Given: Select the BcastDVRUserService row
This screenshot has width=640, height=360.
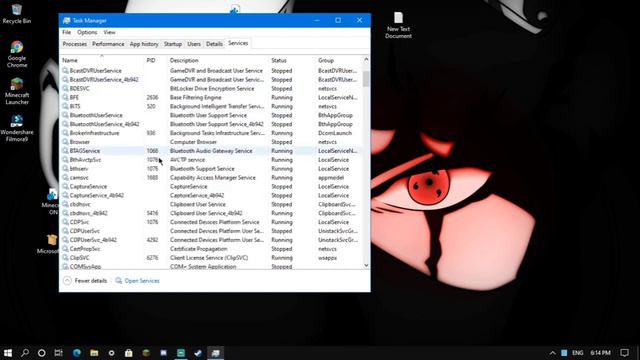Looking at the screenshot, I should click(x=211, y=71).
